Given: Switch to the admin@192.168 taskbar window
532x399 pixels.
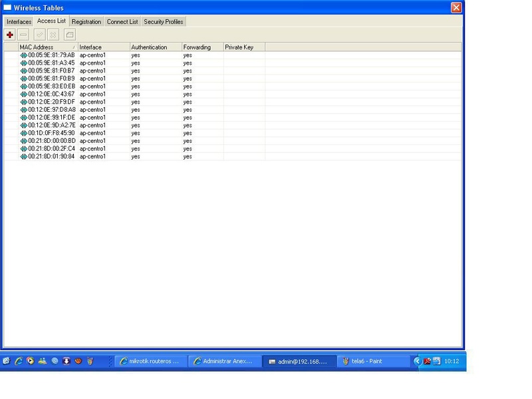Looking at the screenshot, I should 300,361.
